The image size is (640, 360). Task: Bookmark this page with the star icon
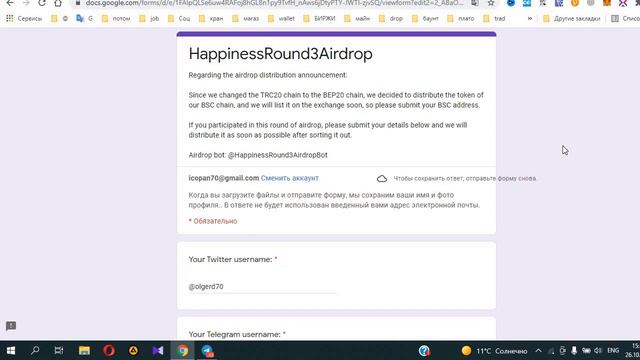491,3
